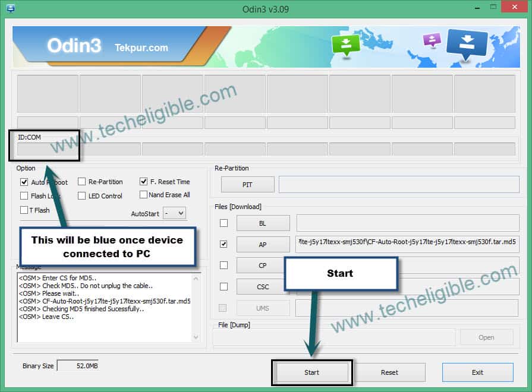Open the AutoStart dropdown
Image resolution: width=532 pixels, height=392 pixels.
tap(175, 213)
